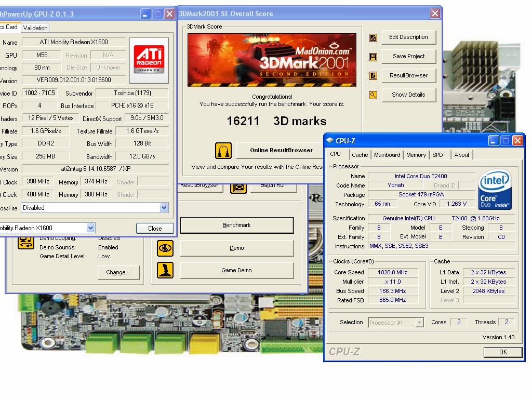
Task: Click the Bus Interface field PCI-E x16
Action: [132, 105]
